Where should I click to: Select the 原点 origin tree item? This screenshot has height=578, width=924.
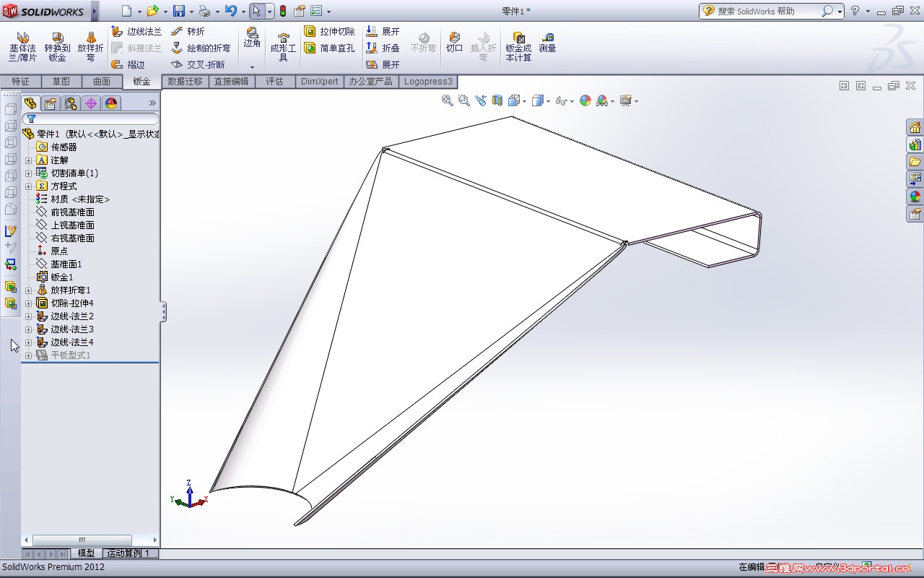(53, 251)
